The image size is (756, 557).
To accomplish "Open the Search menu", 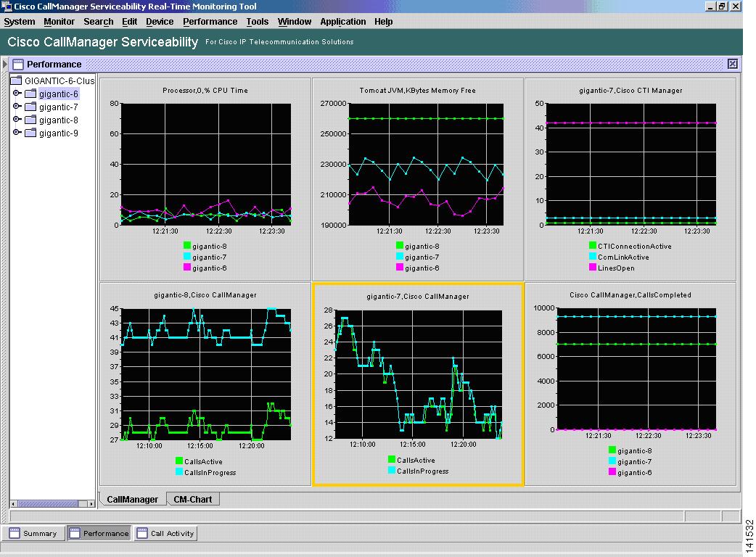I will [99, 22].
